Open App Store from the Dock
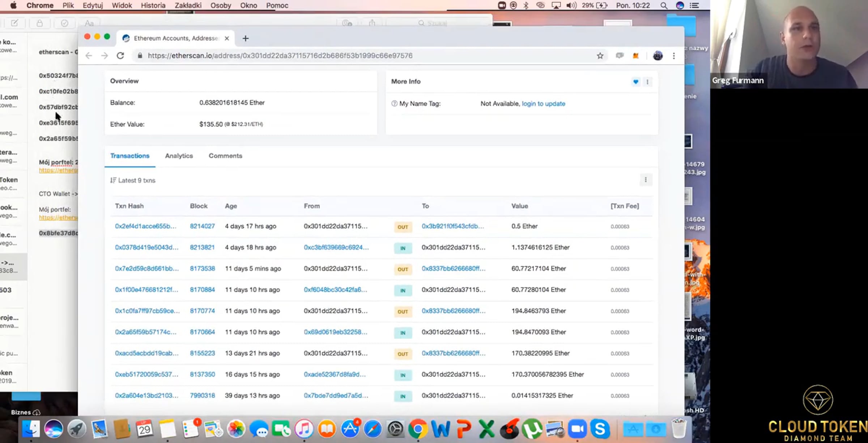The image size is (868, 443). pos(350,429)
